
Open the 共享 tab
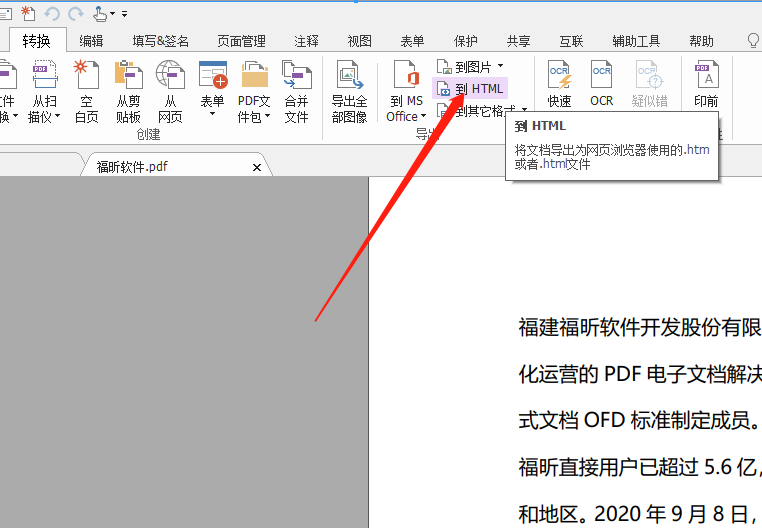(519, 41)
